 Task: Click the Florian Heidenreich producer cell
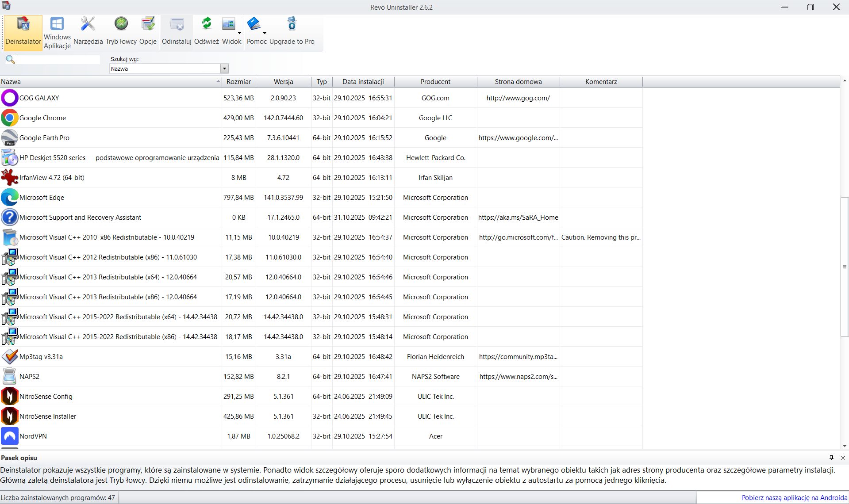coord(436,357)
